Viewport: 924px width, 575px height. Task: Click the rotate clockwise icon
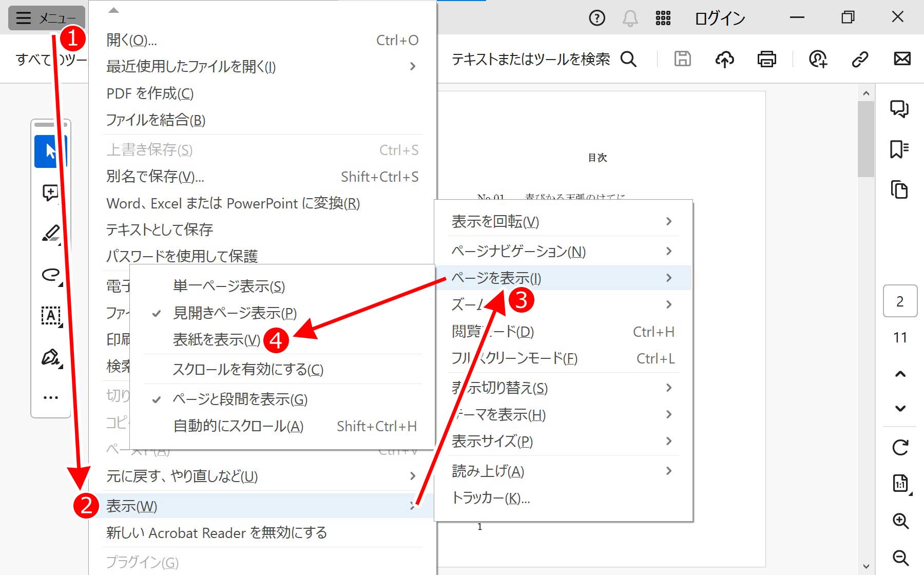click(900, 447)
